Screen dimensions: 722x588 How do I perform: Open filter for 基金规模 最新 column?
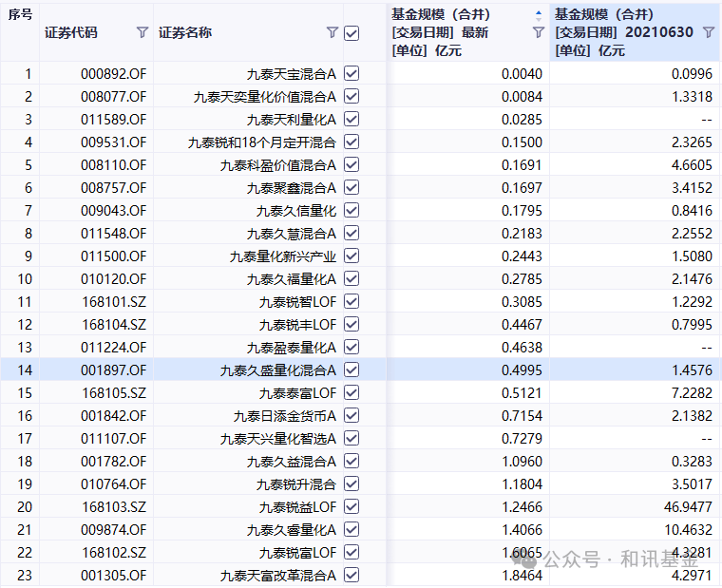point(539,32)
